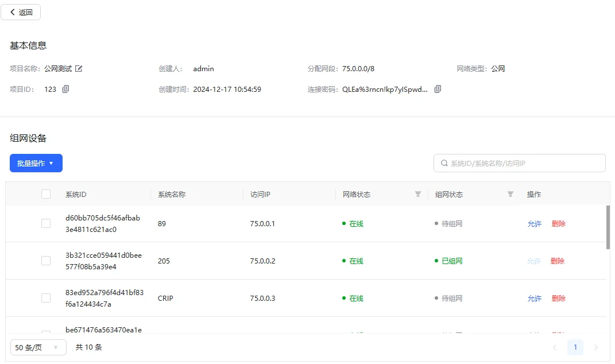Click system ID 3b321cce059441d0bee577f08b5a39e4
The image size is (615, 364).
(x=103, y=261)
